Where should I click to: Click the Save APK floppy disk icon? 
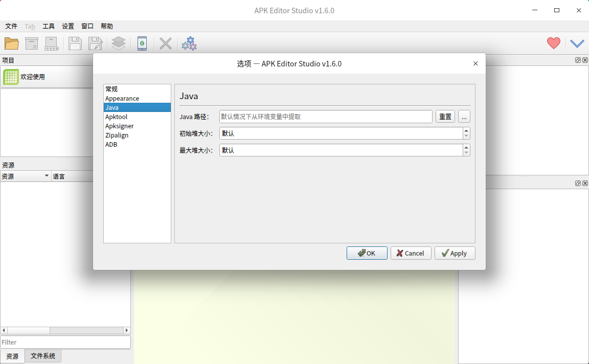[x=75, y=43]
